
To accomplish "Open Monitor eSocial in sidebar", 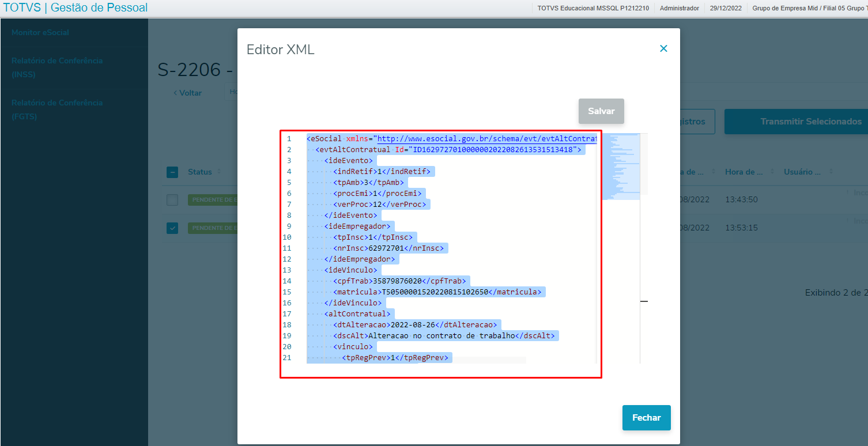I will tap(40, 33).
